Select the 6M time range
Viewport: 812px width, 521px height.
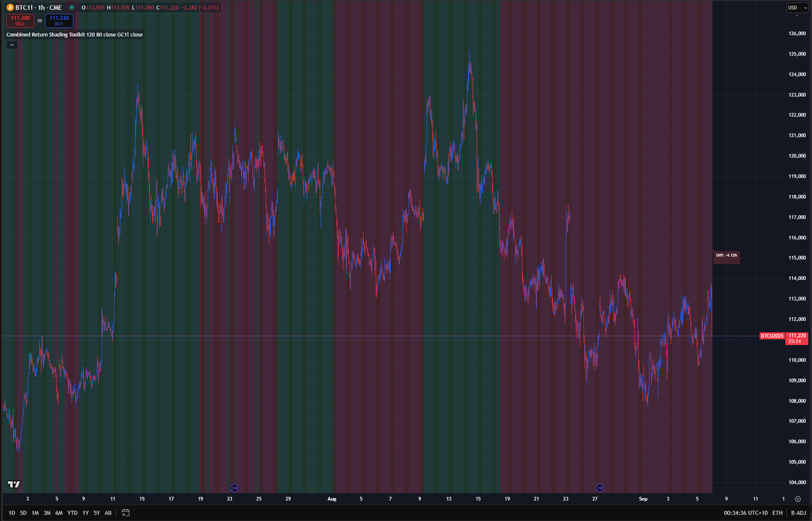pyautogui.click(x=59, y=513)
